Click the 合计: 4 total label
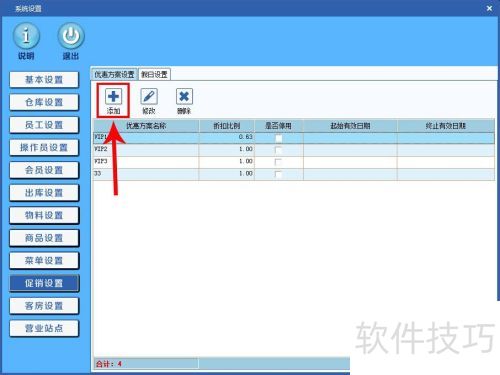Screen dimensions: 500x375 (x=109, y=364)
